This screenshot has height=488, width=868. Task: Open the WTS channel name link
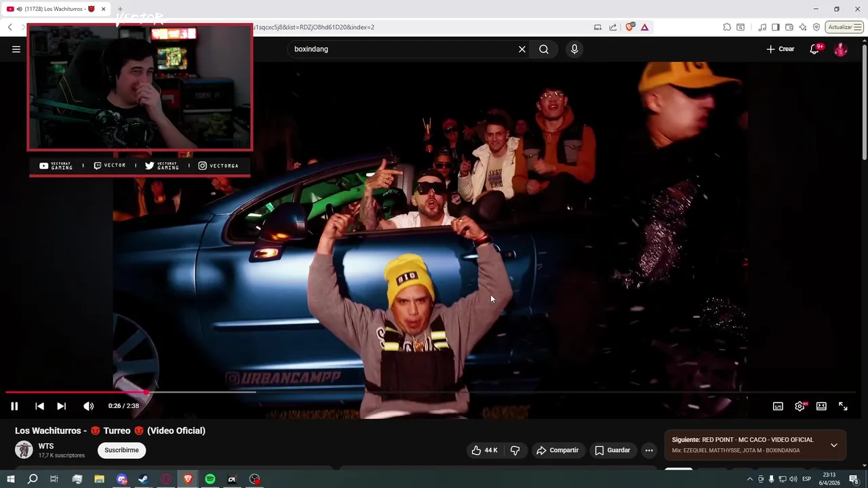coord(46,446)
